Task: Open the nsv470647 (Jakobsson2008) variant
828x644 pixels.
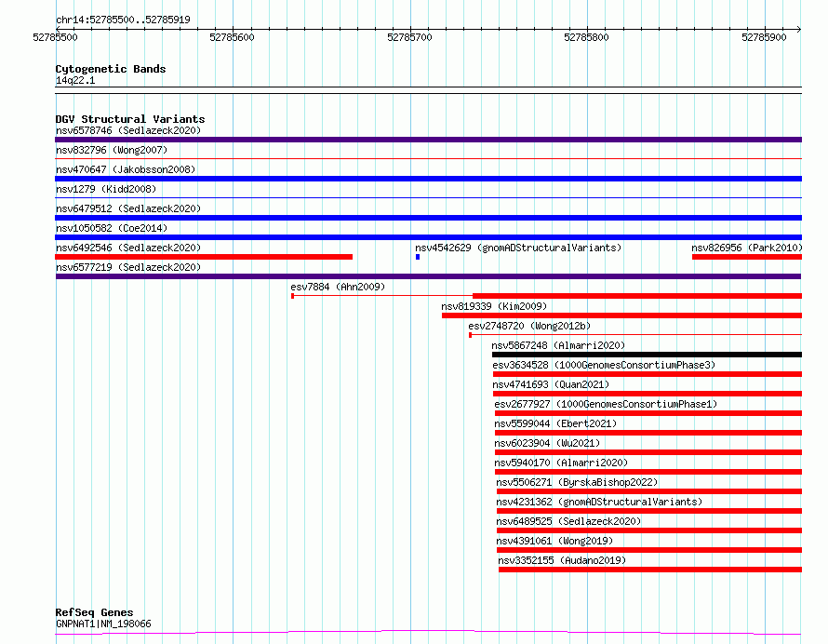Action: [x=126, y=169]
